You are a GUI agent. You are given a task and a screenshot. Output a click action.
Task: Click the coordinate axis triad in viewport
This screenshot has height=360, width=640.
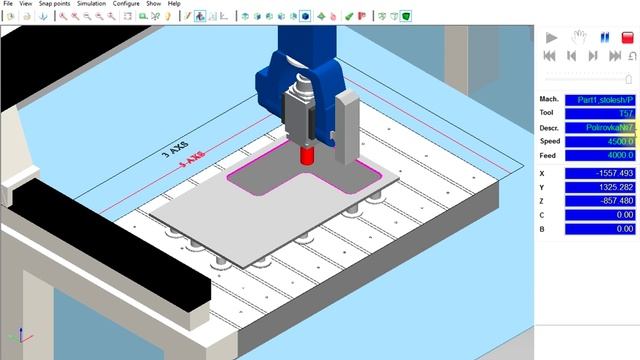20,336
